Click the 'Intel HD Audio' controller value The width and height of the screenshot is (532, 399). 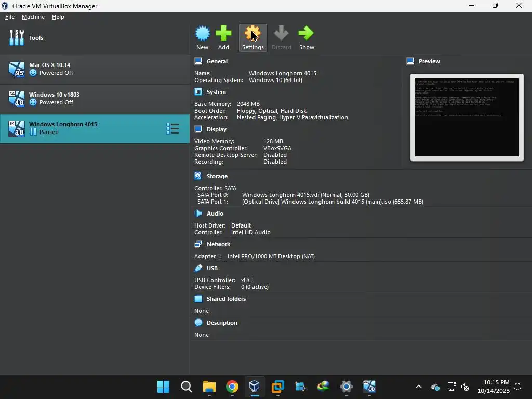click(251, 232)
